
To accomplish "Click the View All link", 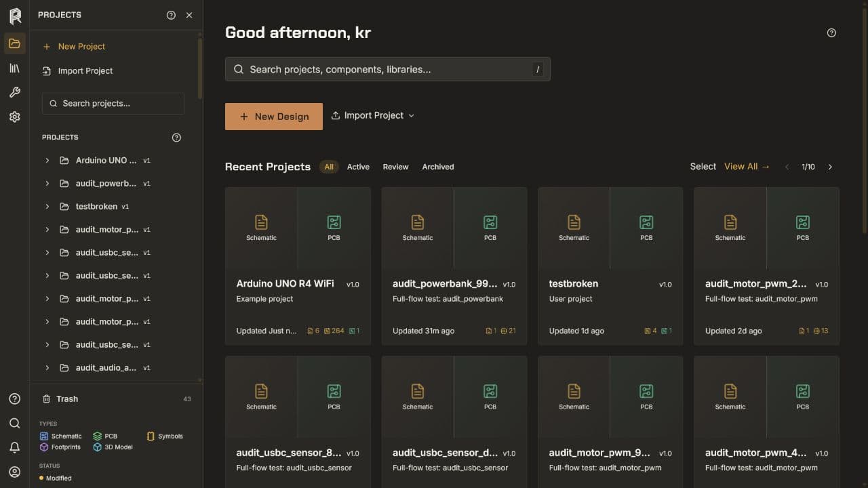I will pos(747,167).
